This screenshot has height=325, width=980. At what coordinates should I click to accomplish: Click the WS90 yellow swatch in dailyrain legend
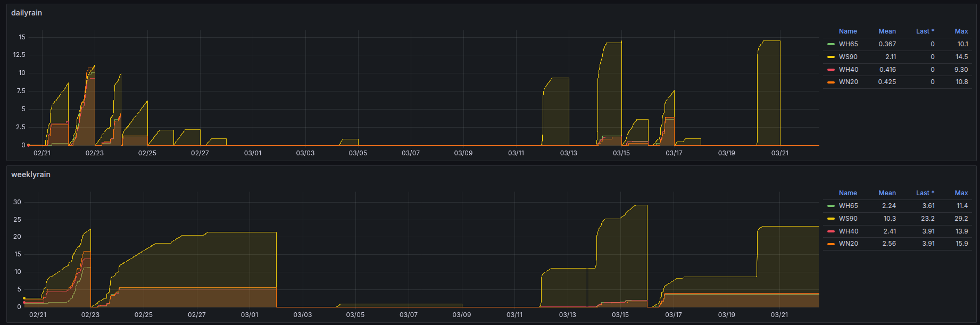[x=831, y=57]
